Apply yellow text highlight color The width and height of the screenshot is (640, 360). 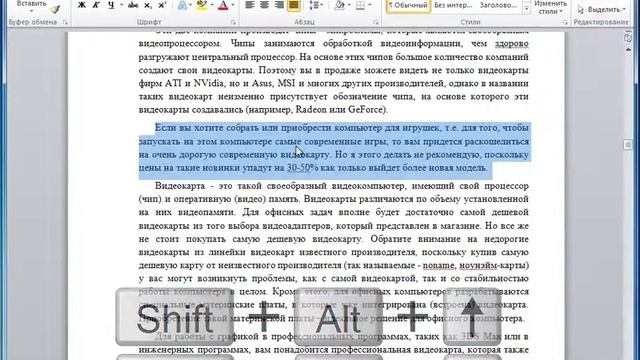202,5
